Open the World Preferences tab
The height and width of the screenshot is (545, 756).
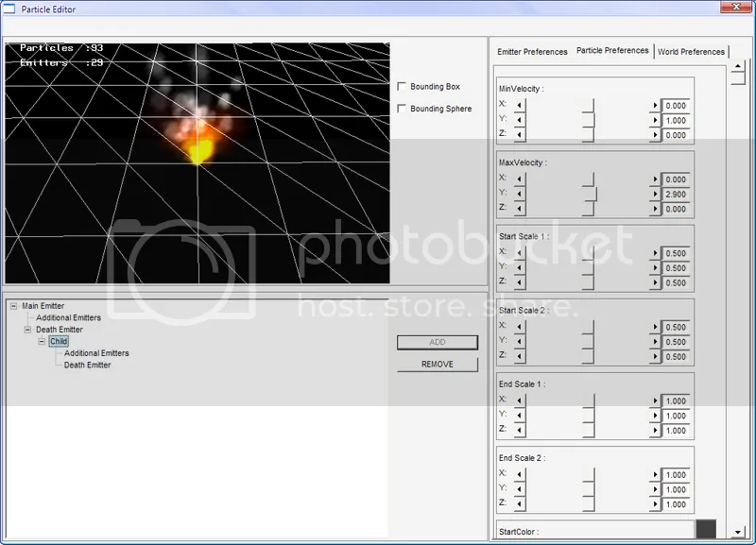[691, 52]
